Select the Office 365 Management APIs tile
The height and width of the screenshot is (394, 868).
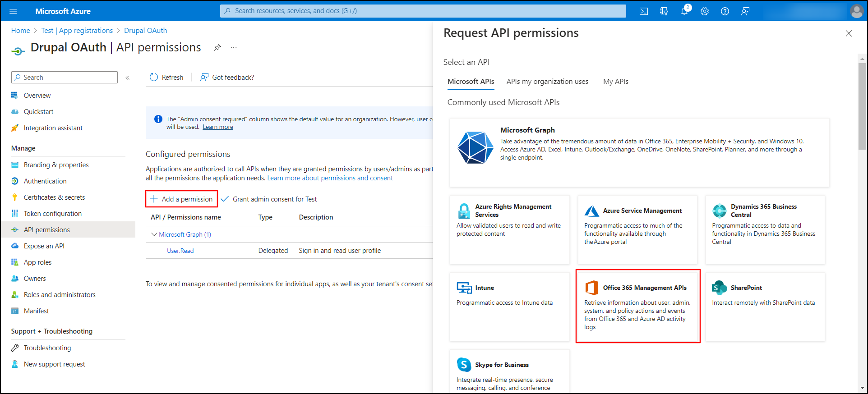click(637, 306)
